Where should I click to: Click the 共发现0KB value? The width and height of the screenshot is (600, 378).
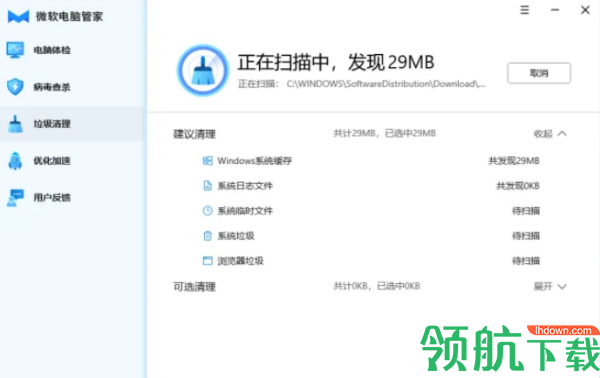[x=518, y=186]
